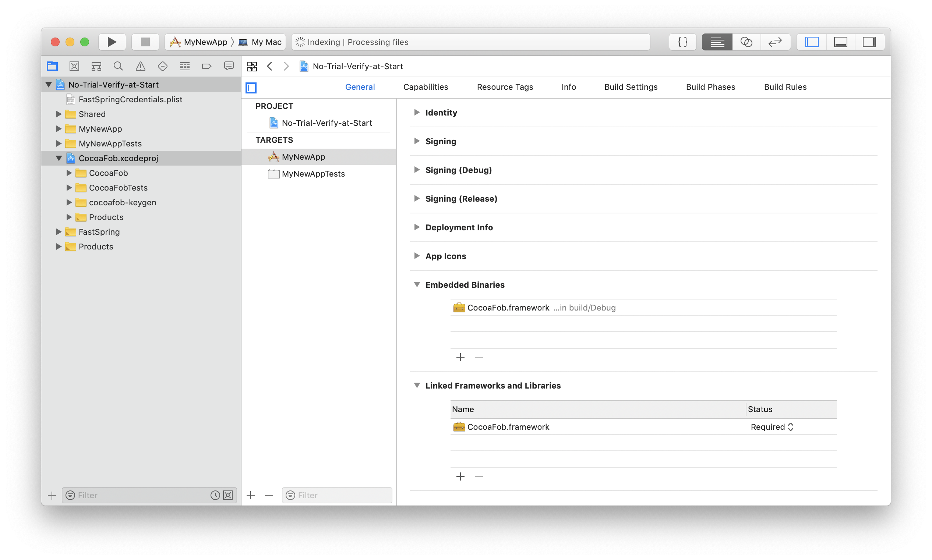Open the Required status dropdown for CocoaFob.framework
932x560 pixels.
(x=772, y=427)
